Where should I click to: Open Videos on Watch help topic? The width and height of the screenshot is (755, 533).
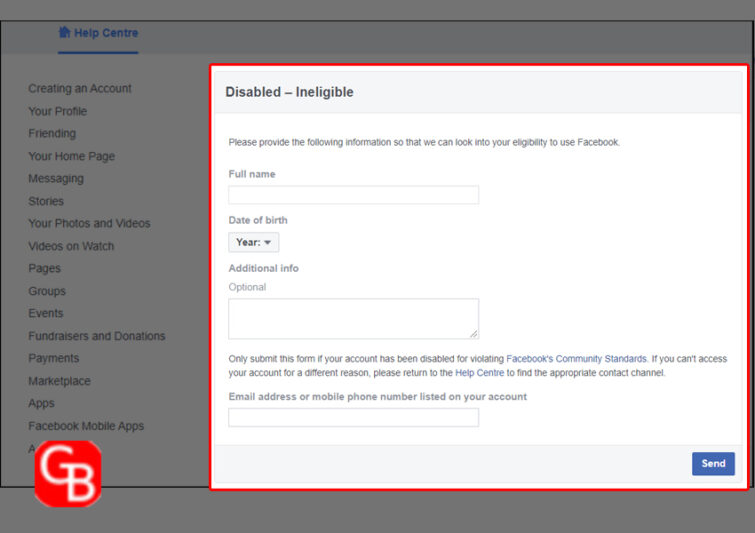(71, 246)
